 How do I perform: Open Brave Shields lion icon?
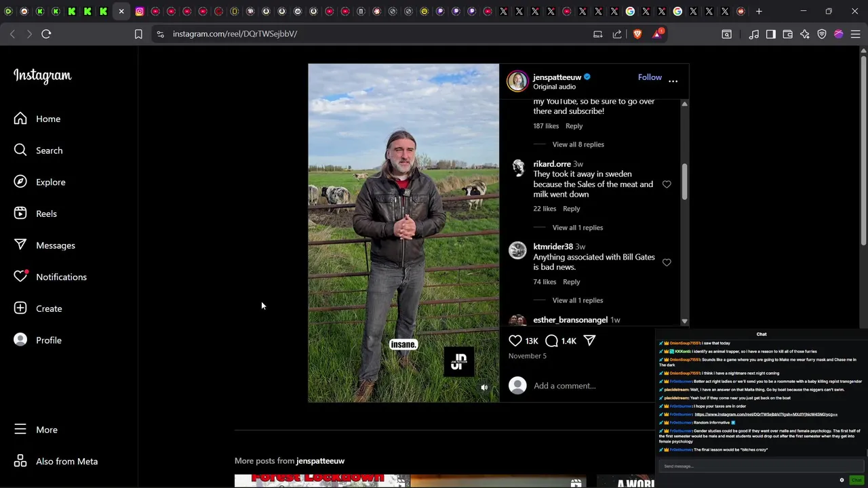637,34
